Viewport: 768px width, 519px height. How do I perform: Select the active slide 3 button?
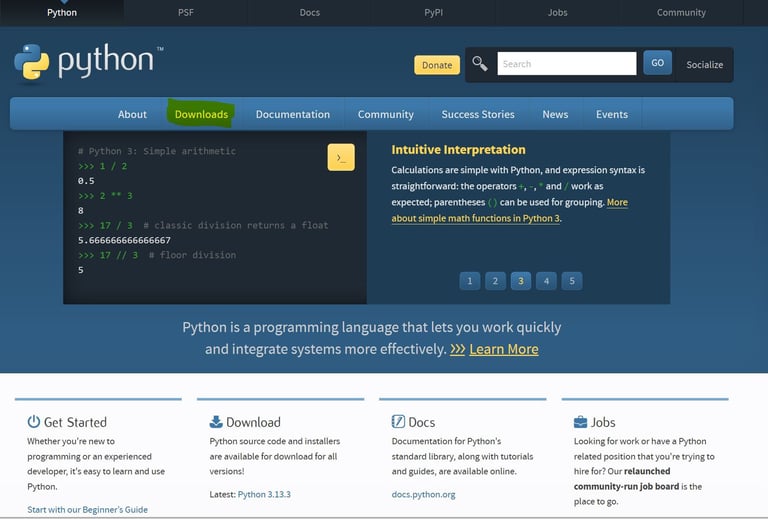pyautogui.click(x=521, y=281)
